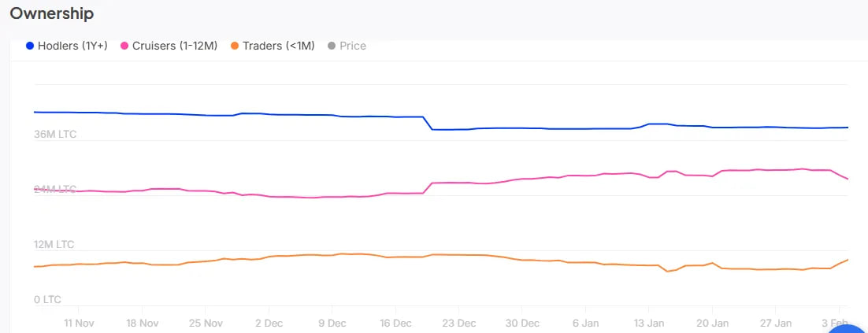
Task: Click the gray Price legend dot
Action: [332, 46]
